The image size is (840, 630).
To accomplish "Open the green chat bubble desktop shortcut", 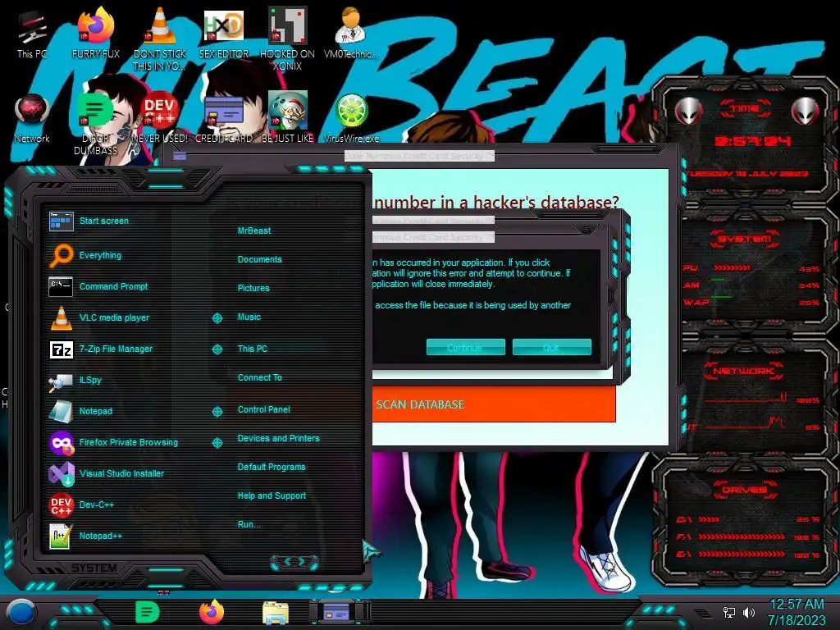I will coord(96,125).
